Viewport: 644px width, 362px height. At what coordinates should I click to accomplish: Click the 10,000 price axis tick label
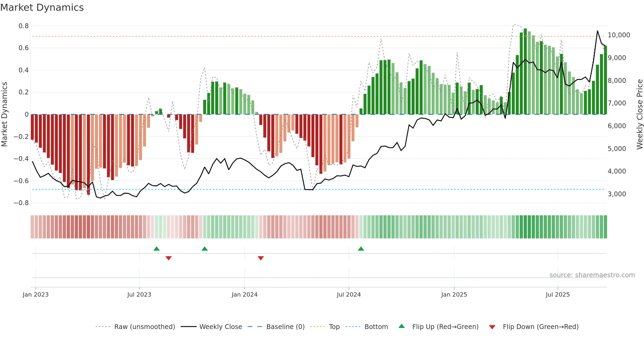click(x=619, y=35)
